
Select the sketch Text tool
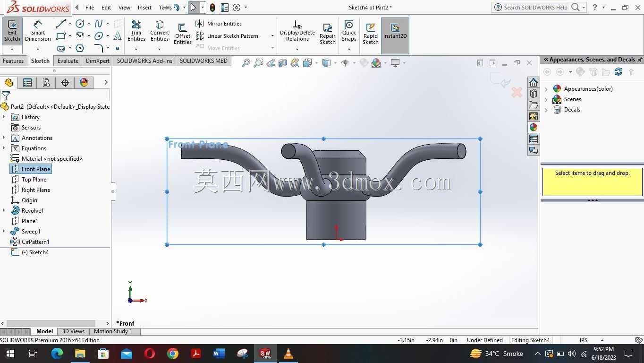[x=118, y=36]
